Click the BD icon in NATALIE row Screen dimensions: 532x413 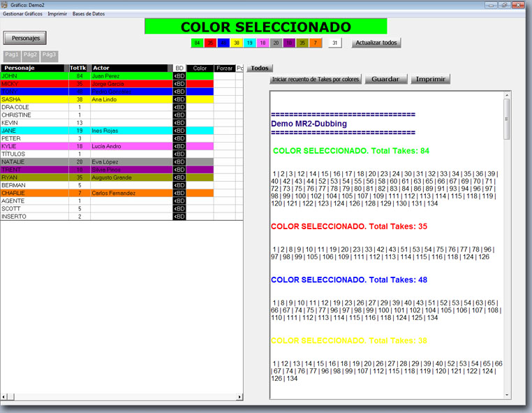click(x=179, y=162)
